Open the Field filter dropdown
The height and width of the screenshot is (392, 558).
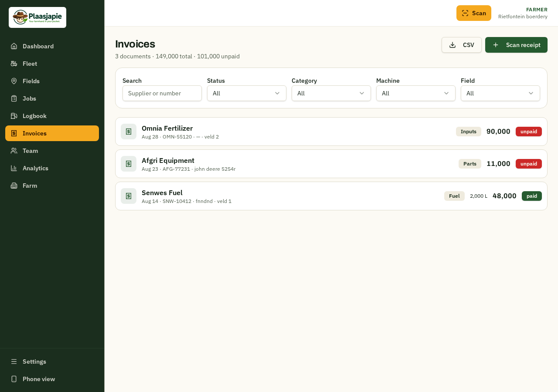coord(500,93)
